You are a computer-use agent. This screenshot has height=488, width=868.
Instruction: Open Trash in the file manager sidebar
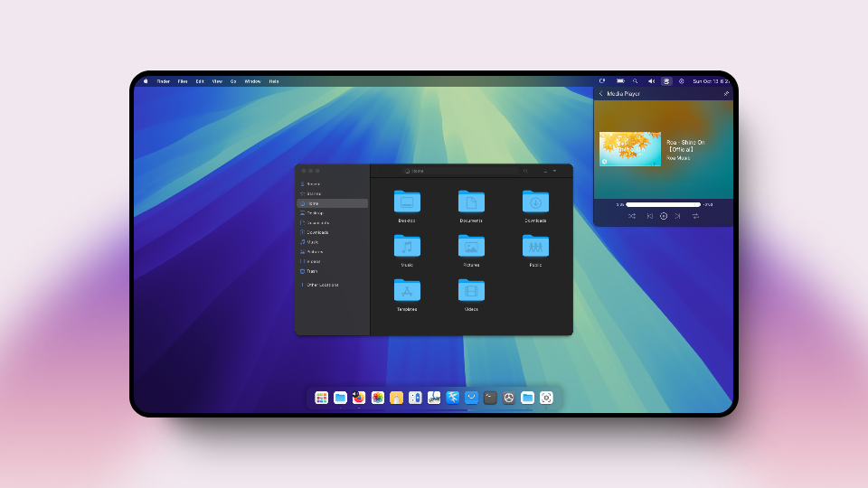tap(332, 272)
